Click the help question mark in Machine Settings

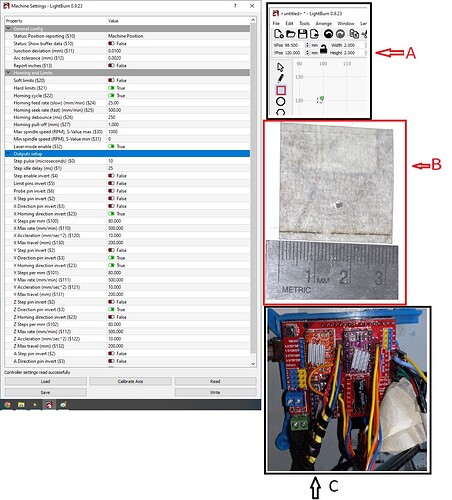click(235, 6)
